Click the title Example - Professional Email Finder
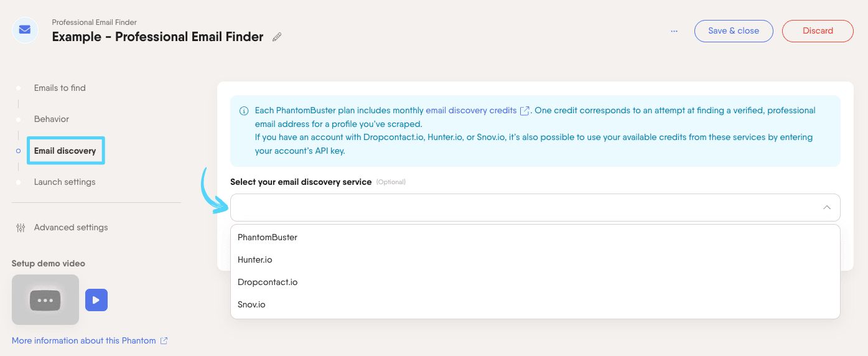Viewport: 868px width, 356px height. pos(158,37)
